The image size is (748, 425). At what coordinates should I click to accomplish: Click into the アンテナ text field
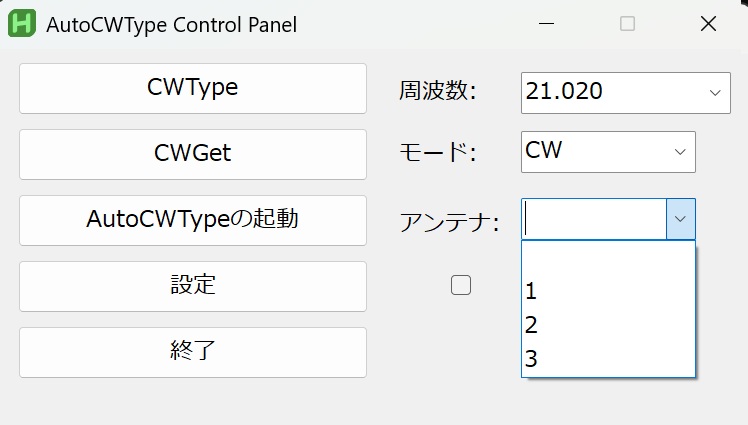click(594, 219)
